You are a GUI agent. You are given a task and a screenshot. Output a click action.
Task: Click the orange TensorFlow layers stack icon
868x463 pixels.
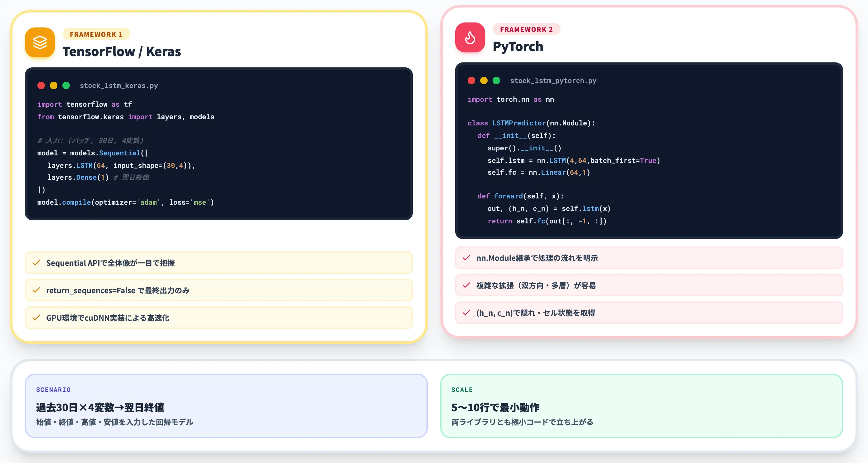[x=40, y=42]
